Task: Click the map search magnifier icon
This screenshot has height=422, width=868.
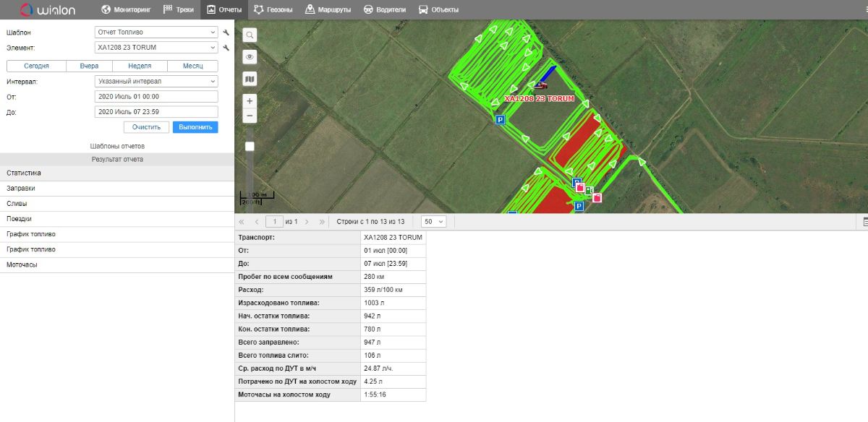Action: pyautogui.click(x=250, y=35)
